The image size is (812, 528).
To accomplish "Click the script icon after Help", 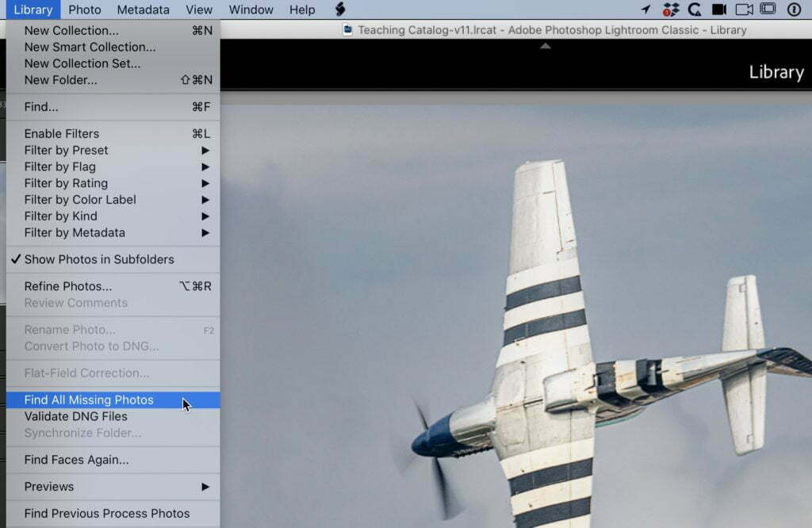I will click(x=339, y=10).
